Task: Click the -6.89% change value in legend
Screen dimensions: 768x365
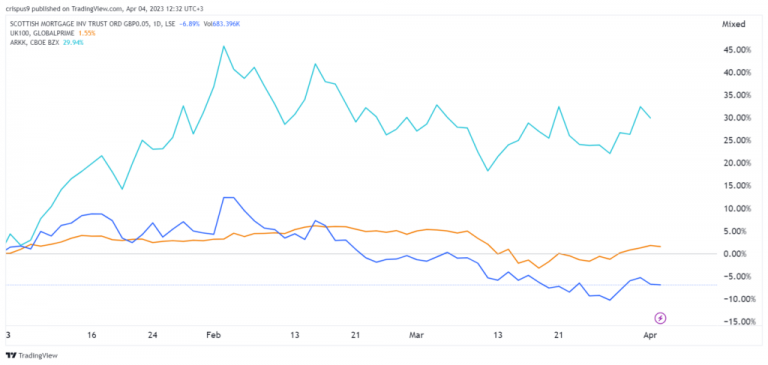Action: coord(189,24)
